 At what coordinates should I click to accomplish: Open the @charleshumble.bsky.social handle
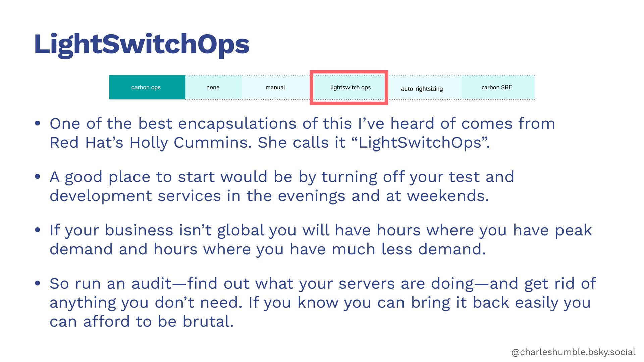click(x=573, y=352)
